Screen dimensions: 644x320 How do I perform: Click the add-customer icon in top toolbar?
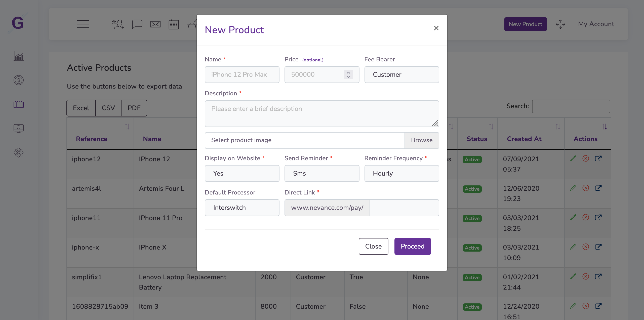(x=117, y=24)
